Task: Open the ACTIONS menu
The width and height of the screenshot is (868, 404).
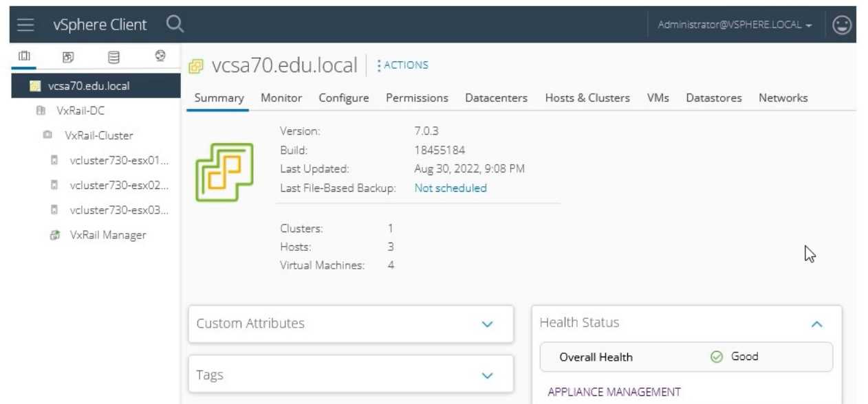Action: pyautogui.click(x=403, y=65)
